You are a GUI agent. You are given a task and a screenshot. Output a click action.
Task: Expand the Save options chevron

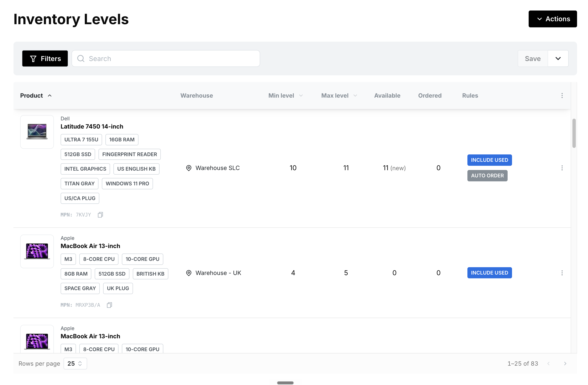558,58
